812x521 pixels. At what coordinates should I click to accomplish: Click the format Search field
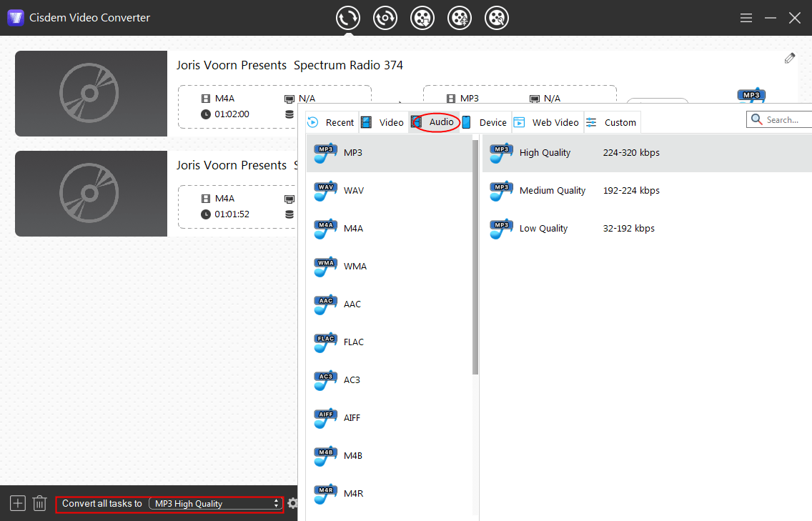pos(783,119)
